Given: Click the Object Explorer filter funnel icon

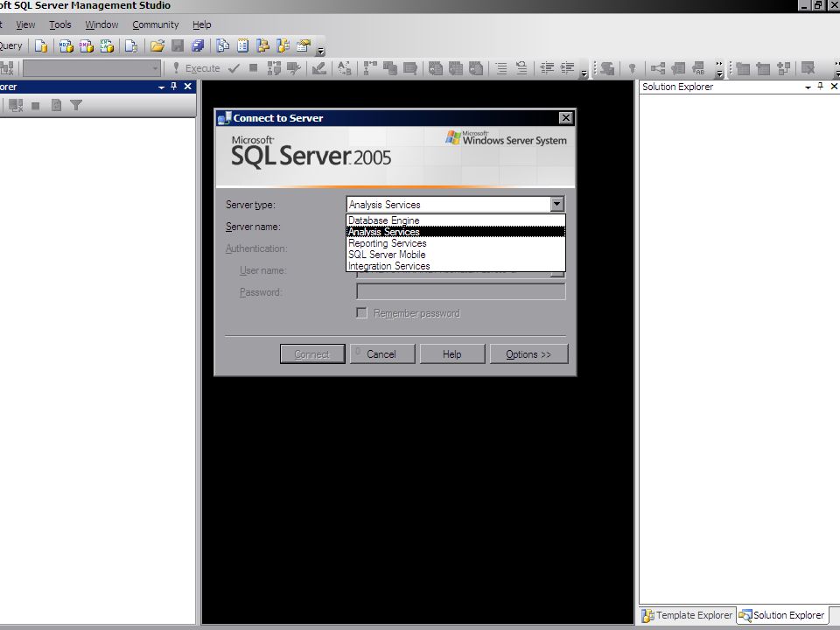Looking at the screenshot, I should click(76, 106).
